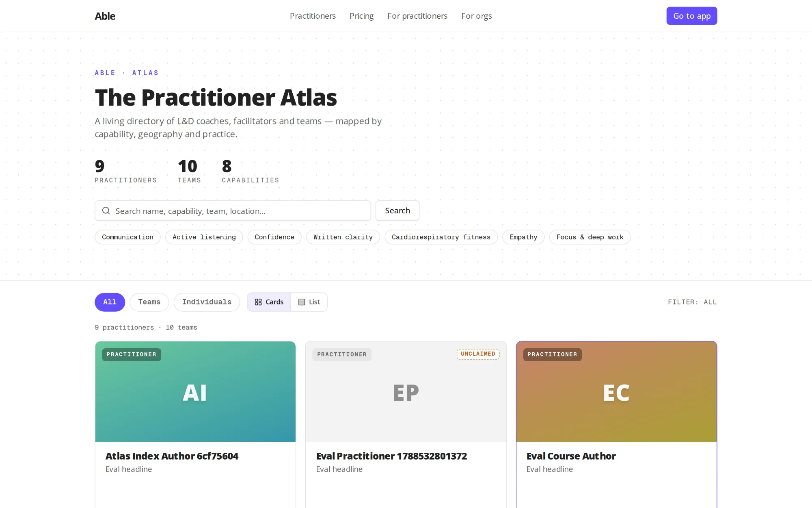Open Atlas Index Author card thumbnail
Screen dimensions: 812x508
(x=195, y=392)
